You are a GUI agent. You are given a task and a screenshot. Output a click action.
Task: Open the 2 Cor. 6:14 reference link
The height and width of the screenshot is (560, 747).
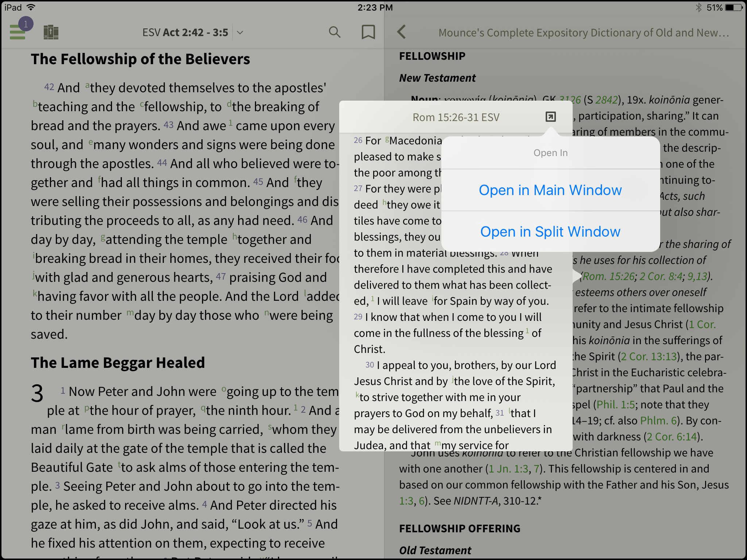click(x=671, y=437)
